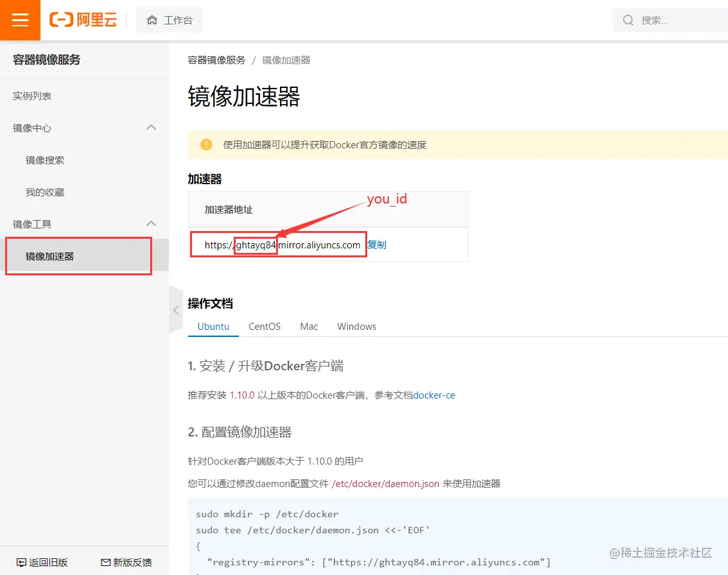Click the search magnifier icon
Screen dimensions: 728x575
628,20
